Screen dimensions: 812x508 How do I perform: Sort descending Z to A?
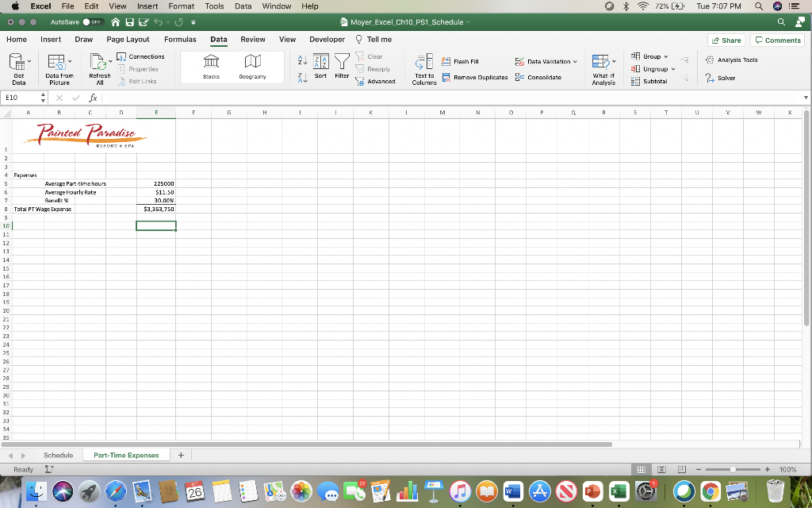coord(302,78)
